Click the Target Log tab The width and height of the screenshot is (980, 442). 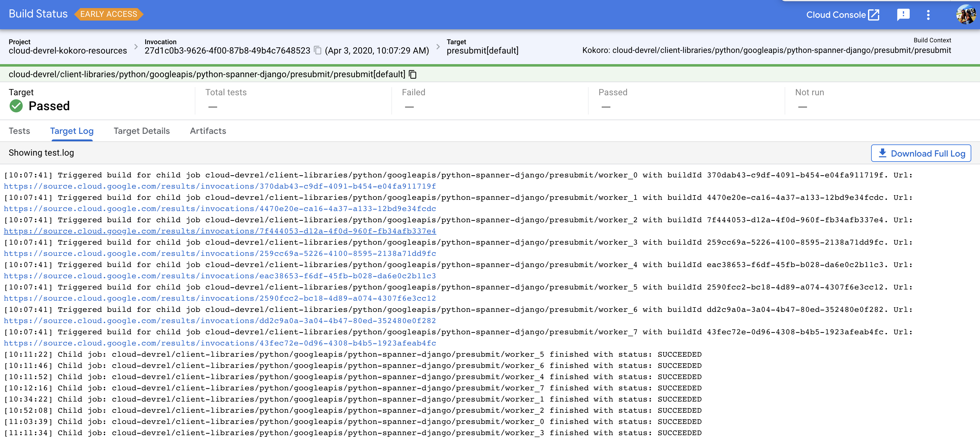[72, 131]
